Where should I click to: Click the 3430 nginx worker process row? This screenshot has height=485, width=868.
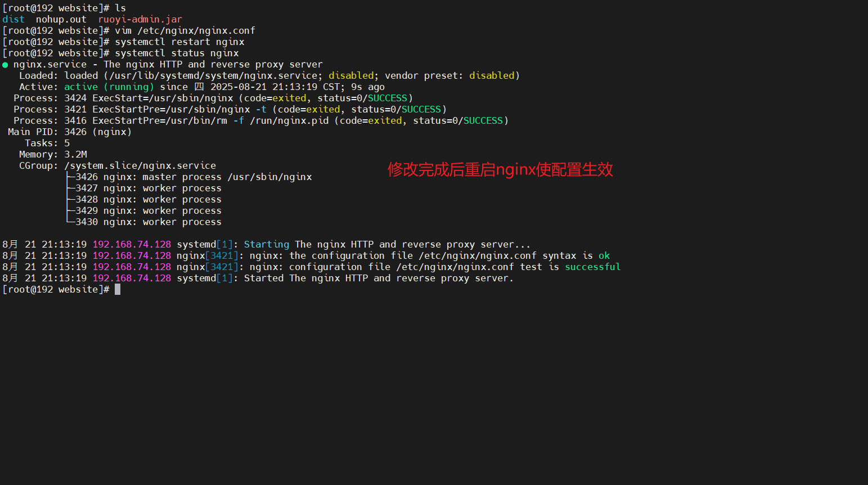point(149,222)
